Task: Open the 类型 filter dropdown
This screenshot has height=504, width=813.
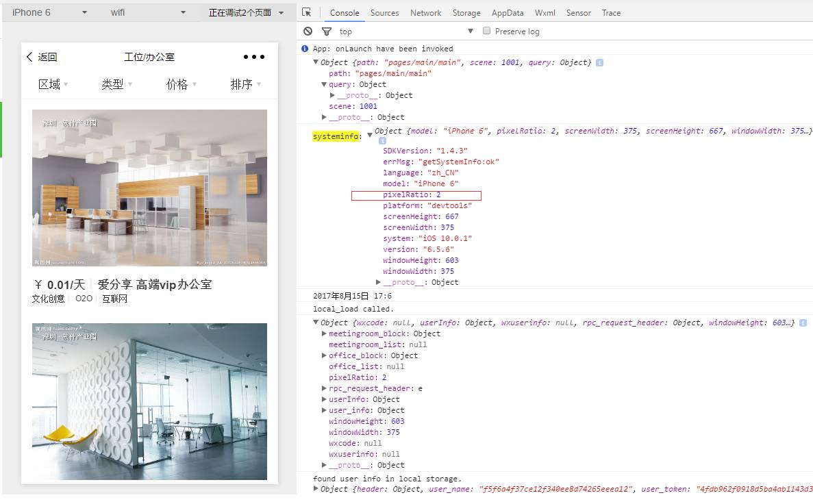Action: (116, 84)
